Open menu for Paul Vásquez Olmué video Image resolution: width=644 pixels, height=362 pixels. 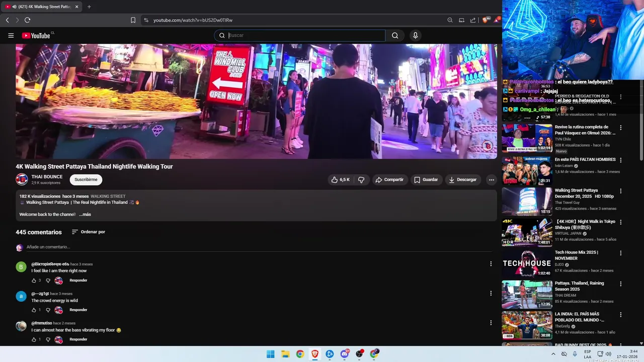(x=620, y=128)
